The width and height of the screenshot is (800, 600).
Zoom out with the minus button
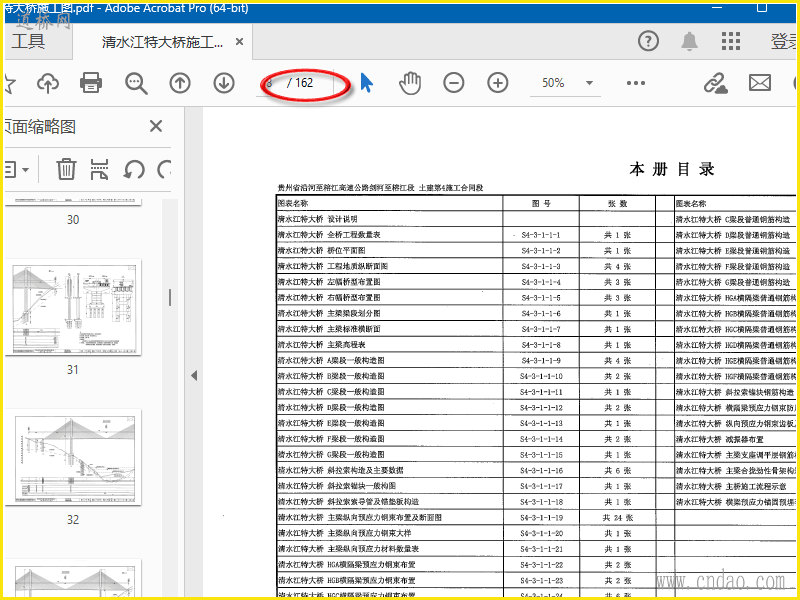tap(454, 83)
